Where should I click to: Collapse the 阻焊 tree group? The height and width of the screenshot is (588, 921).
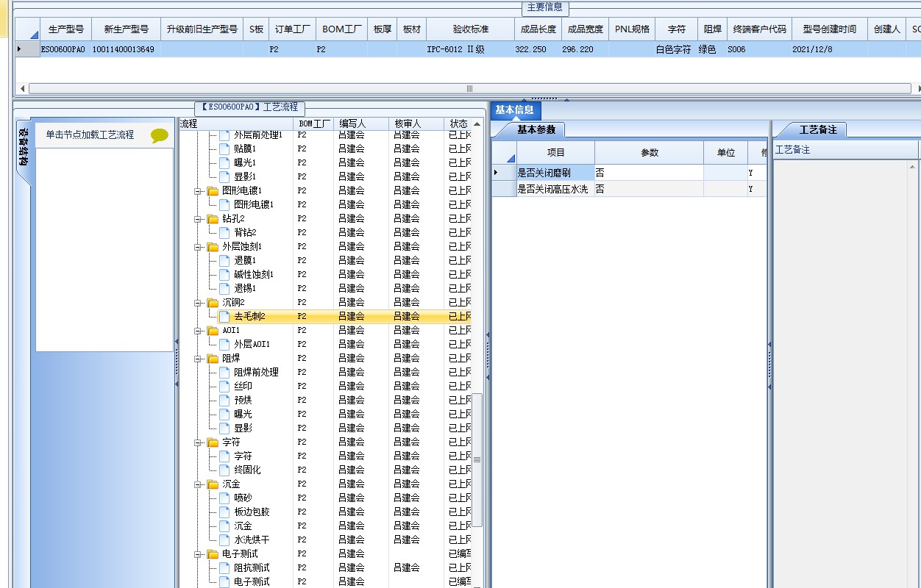(198, 359)
